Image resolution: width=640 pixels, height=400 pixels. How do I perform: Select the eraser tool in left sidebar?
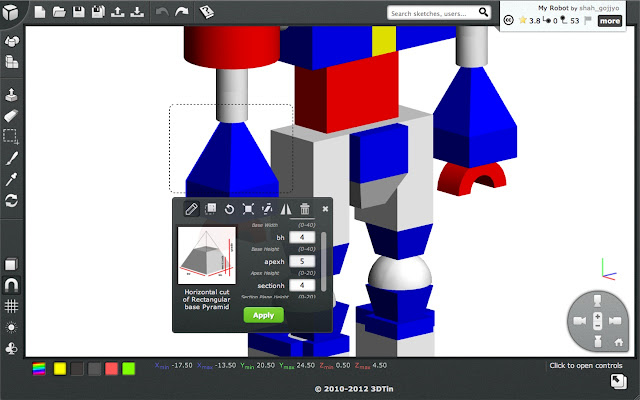pos(11,115)
